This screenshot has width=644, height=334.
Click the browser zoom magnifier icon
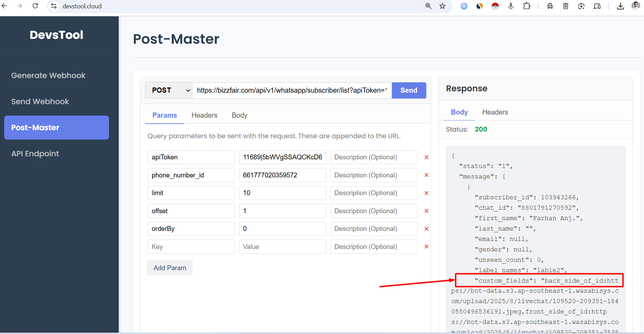(428, 6)
